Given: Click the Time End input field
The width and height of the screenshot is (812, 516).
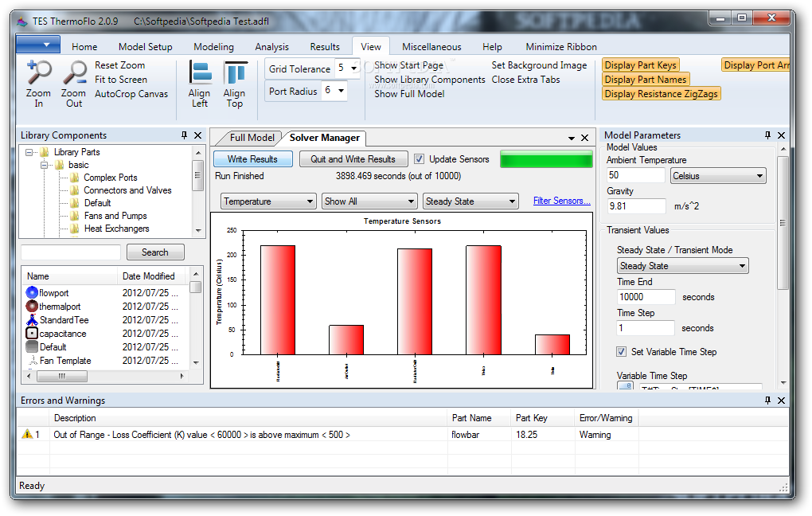Looking at the screenshot, I should click(x=646, y=297).
